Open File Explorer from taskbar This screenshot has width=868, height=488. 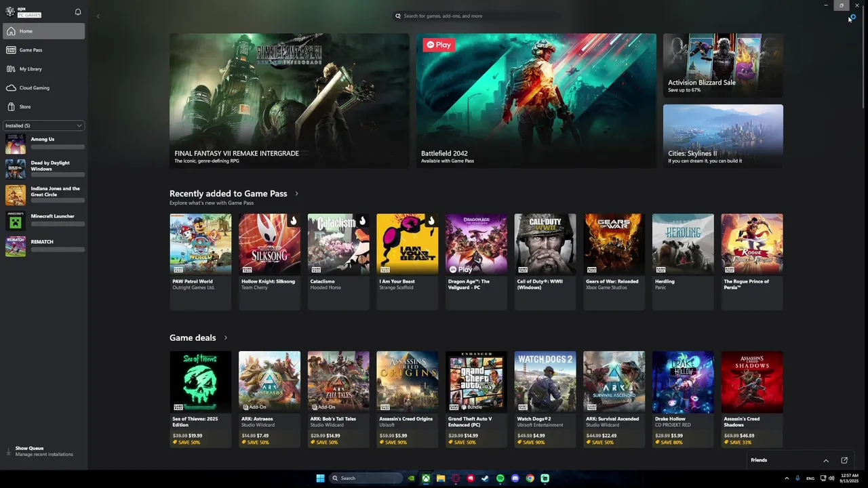point(441,478)
